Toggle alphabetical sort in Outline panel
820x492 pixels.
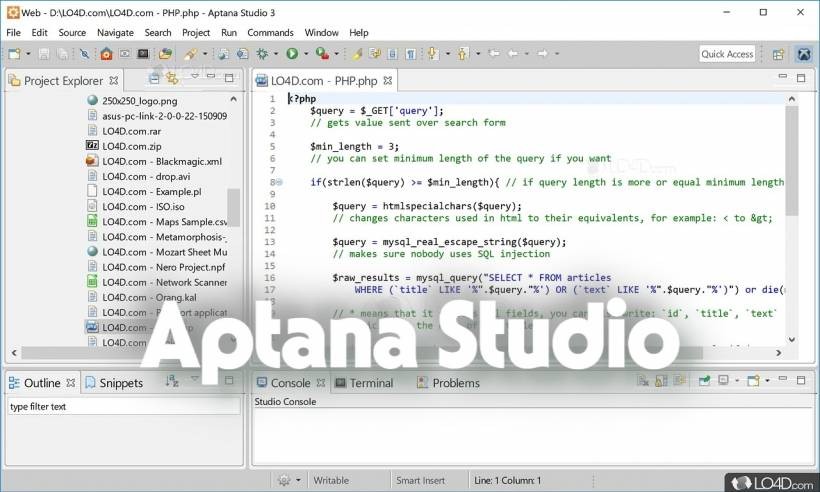(x=172, y=381)
